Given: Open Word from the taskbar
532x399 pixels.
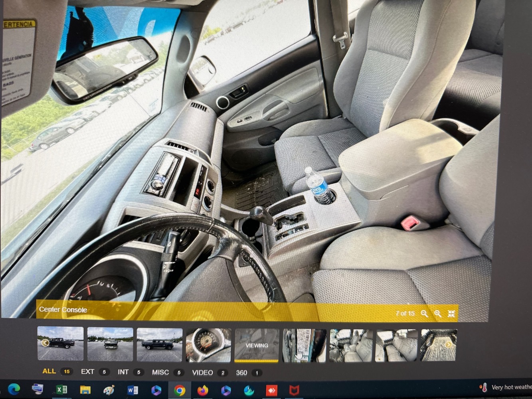Looking at the screenshot, I should pyautogui.click(x=133, y=389).
